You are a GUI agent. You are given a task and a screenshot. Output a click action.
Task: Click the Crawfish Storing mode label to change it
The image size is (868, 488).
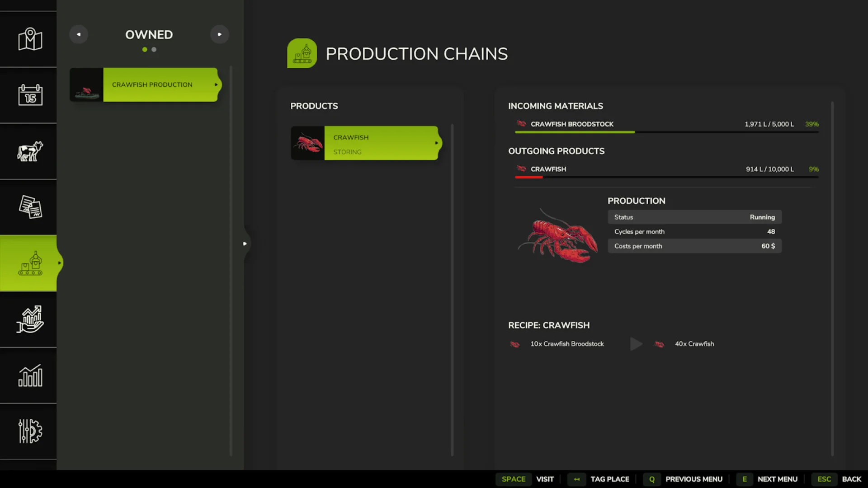pyautogui.click(x=346, y=152)
